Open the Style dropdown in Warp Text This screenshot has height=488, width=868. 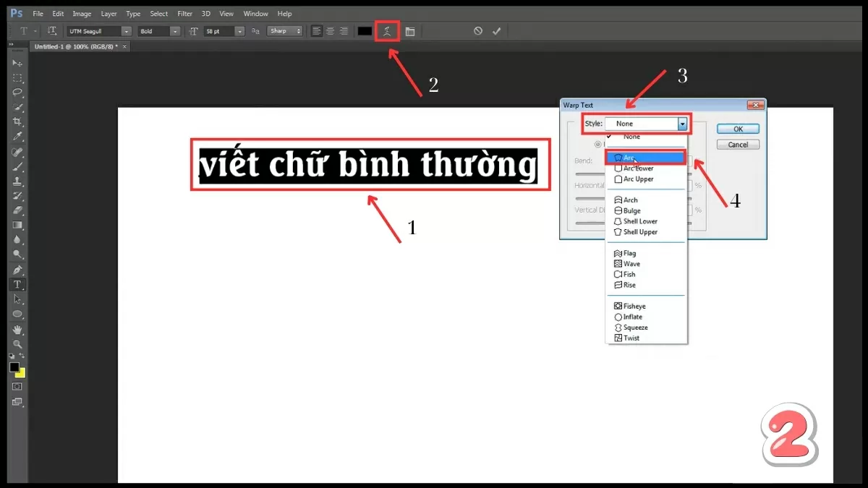pos(681,123)
